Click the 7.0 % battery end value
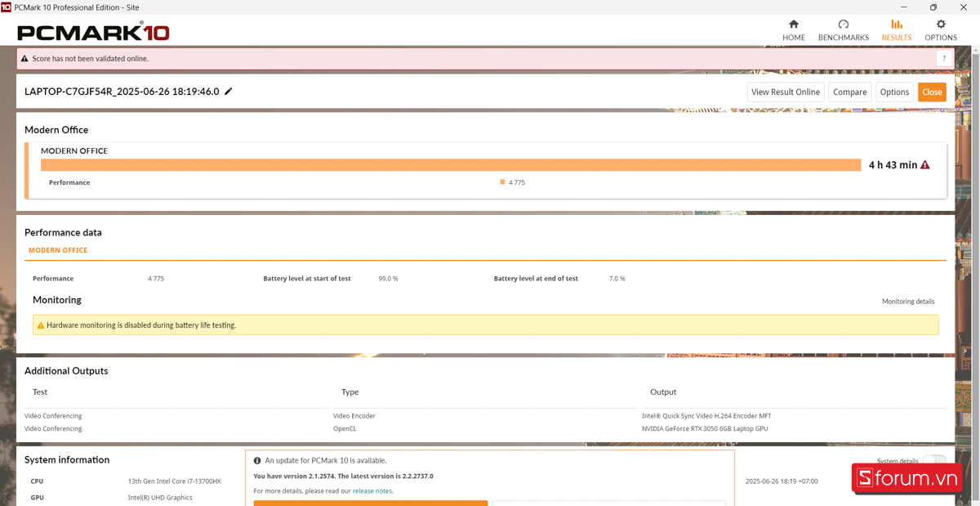Image resolution: width=980 pixels, height=506 pixels. pyautogui.click(x=617, y=279)
